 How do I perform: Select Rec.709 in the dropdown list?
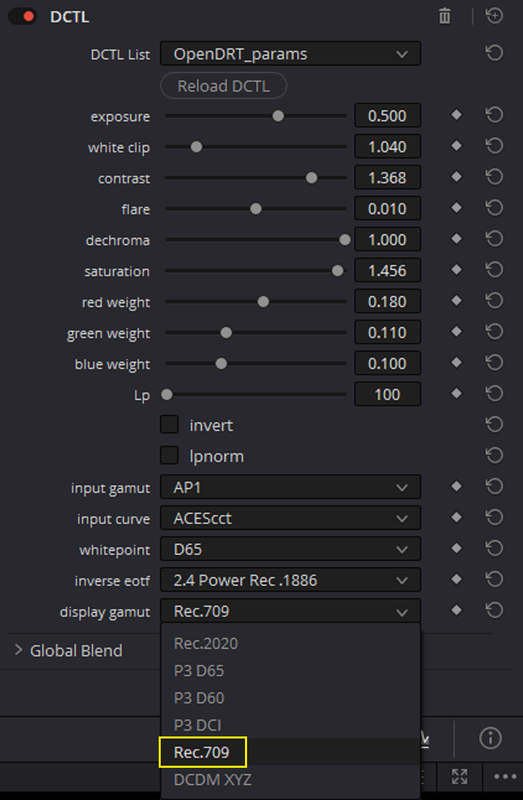point(290,752)
